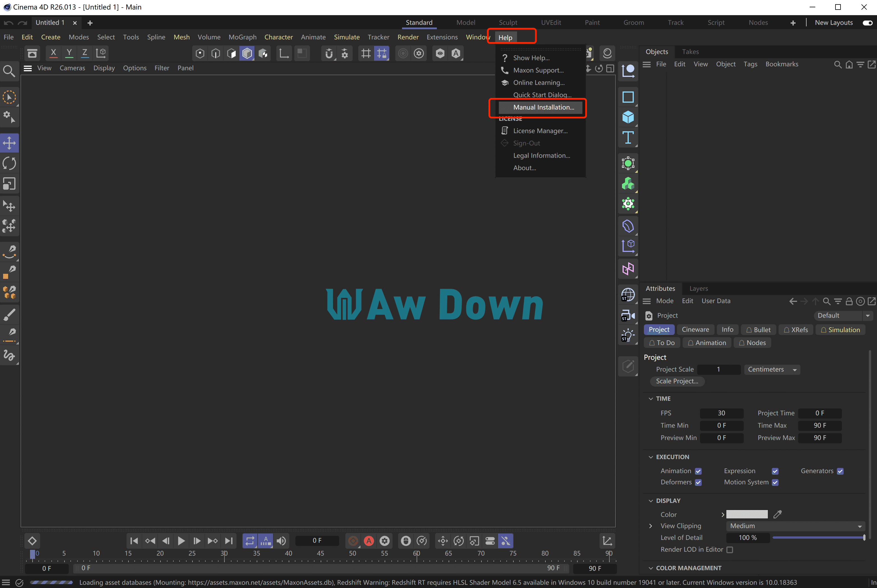Open the View Clipping Medium dropdown
This screenshot has width=877, height=588.
tap(795, 526)
